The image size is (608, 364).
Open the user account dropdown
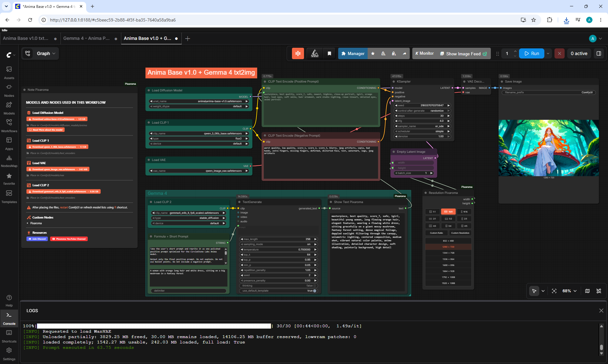596,39
